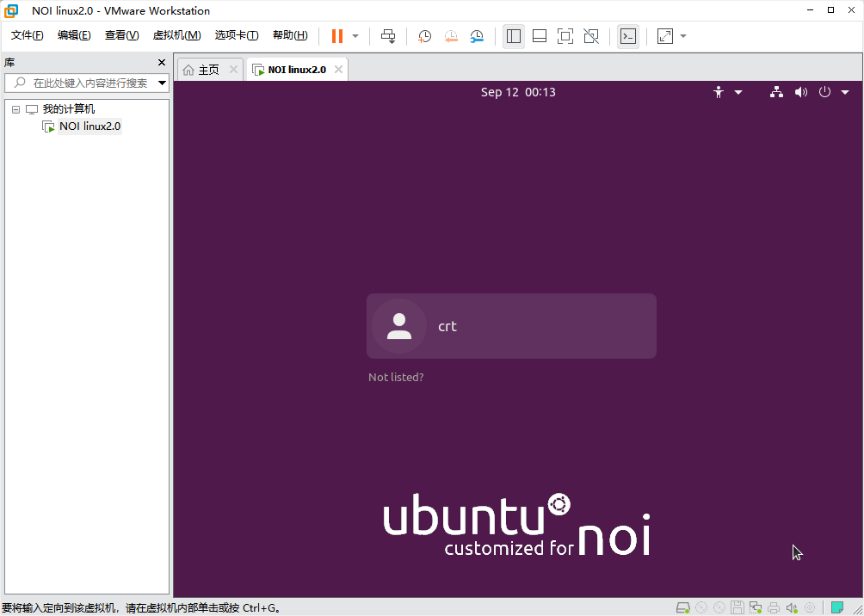Switch to Unity mode
The image size is (864, 616).
(x=591, y=36)
